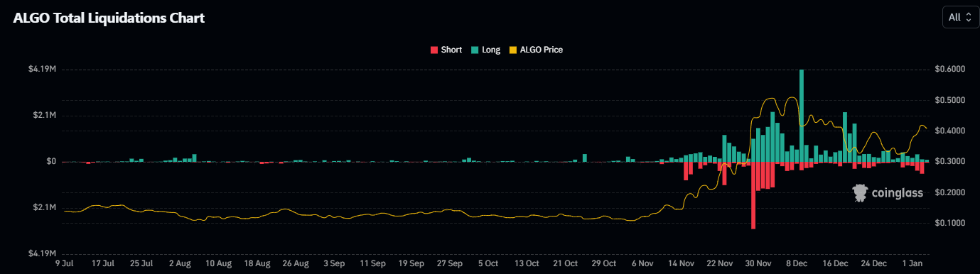Screen dimensions: 980x274
Task: Click the $0.5000 price axis label
Action: [949, 100]
